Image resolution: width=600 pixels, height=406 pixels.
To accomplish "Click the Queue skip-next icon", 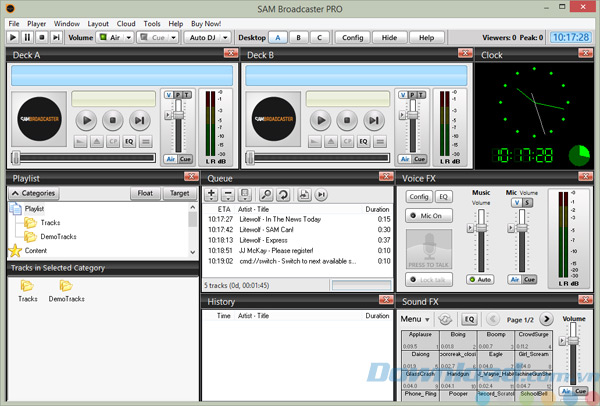I will [x=321, y=195].
